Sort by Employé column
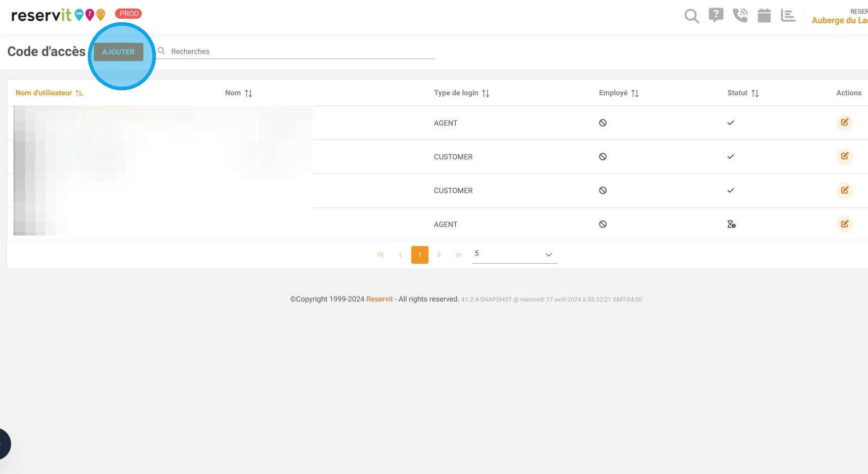The image size is (868, 474). [x=619, y=93]
